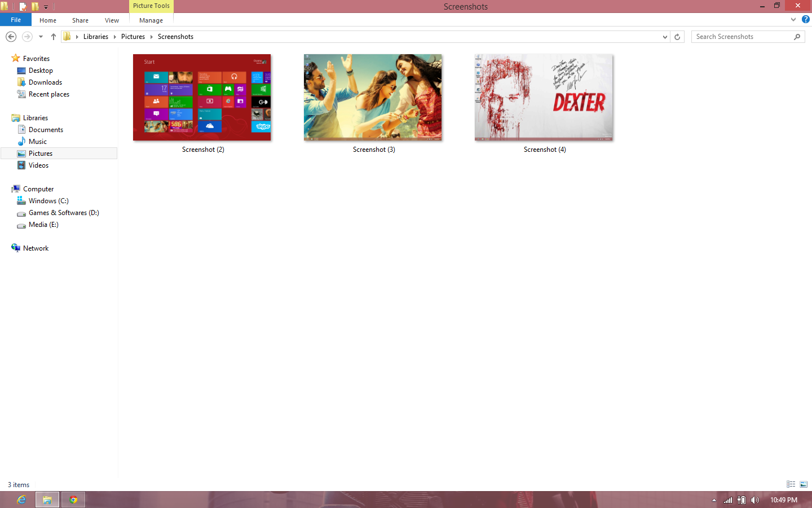Open the File ribbon tab
812x508 pixels.
pos(16,20)
